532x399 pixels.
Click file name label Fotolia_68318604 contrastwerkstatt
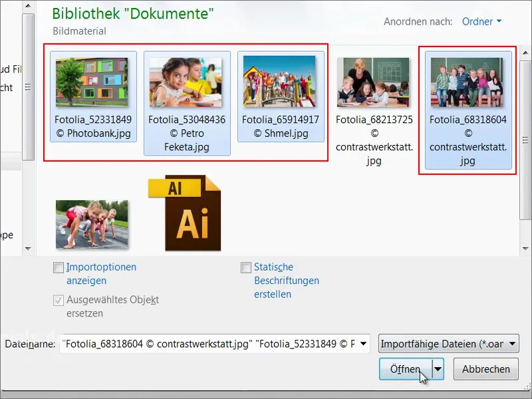pyautogui.click(x=468, y=140)
